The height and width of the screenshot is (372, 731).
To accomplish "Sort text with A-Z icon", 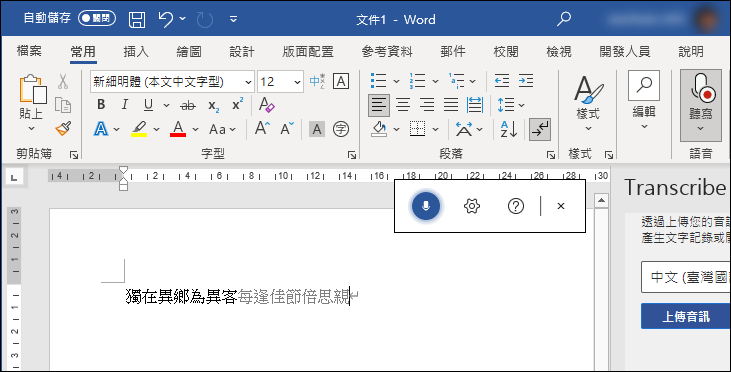I will coord(508,129).
